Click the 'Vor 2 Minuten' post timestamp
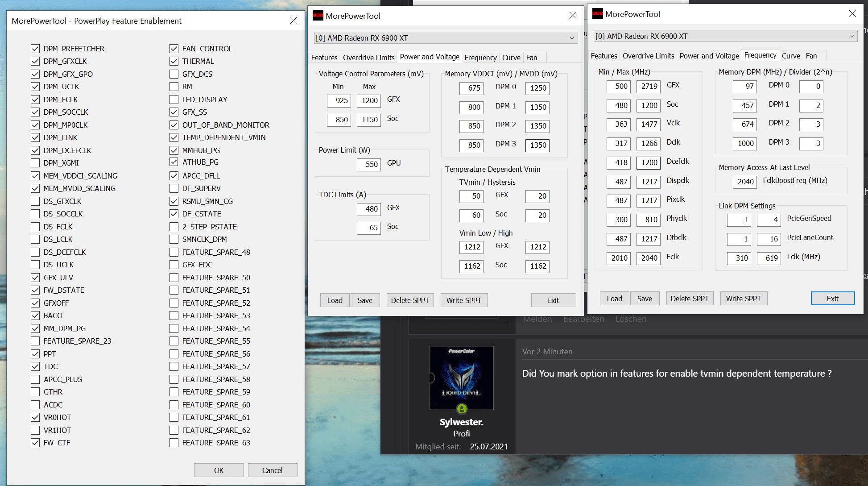868x486 pixels. (x=547, y=352)
